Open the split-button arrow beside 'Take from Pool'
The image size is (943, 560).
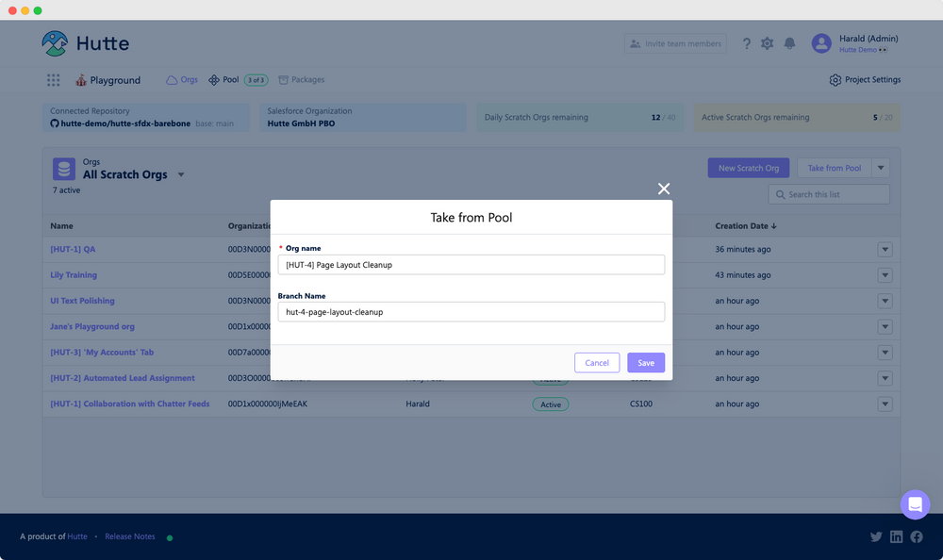click(881, 167)
